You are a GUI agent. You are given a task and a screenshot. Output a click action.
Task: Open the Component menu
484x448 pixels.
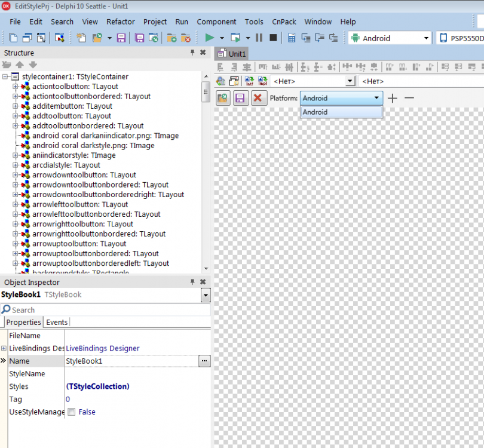tap(216, 22)
